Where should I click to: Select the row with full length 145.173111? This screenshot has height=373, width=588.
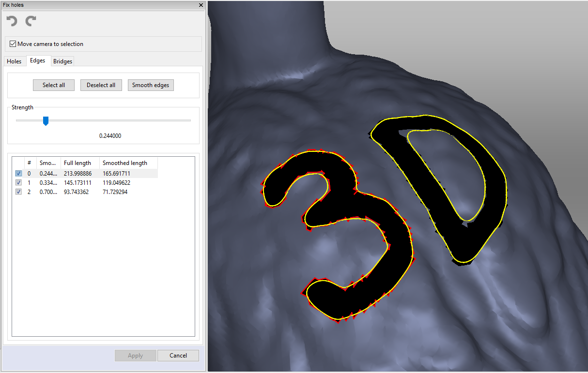click(77, 183)
